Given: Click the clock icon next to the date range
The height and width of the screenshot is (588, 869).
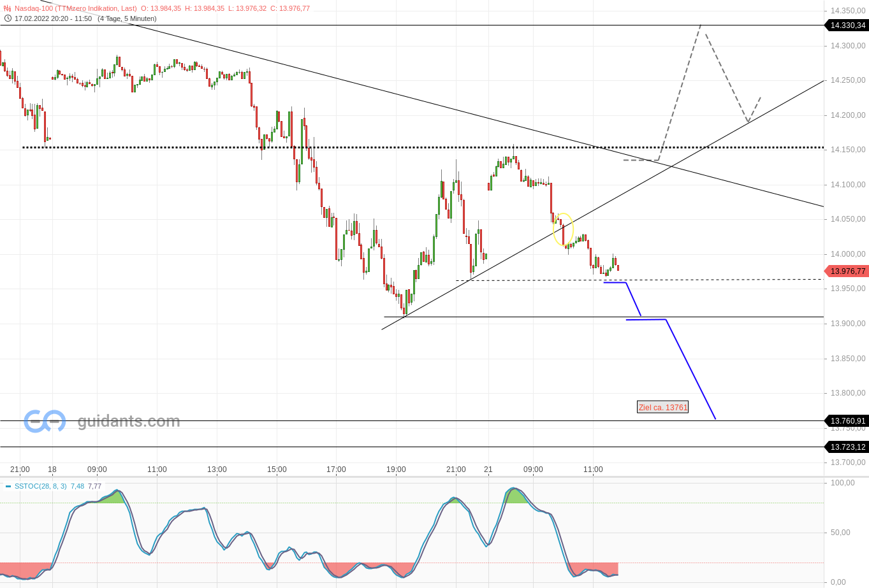Looking at the screenshot, I should (x=7, y=18).
